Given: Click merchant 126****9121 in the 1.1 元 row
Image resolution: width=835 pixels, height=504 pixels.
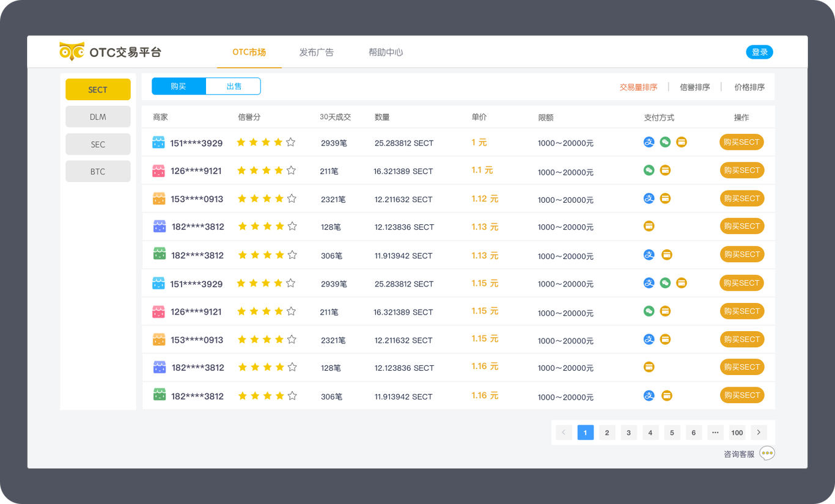Looking at the screenshot, I should 196,171.
